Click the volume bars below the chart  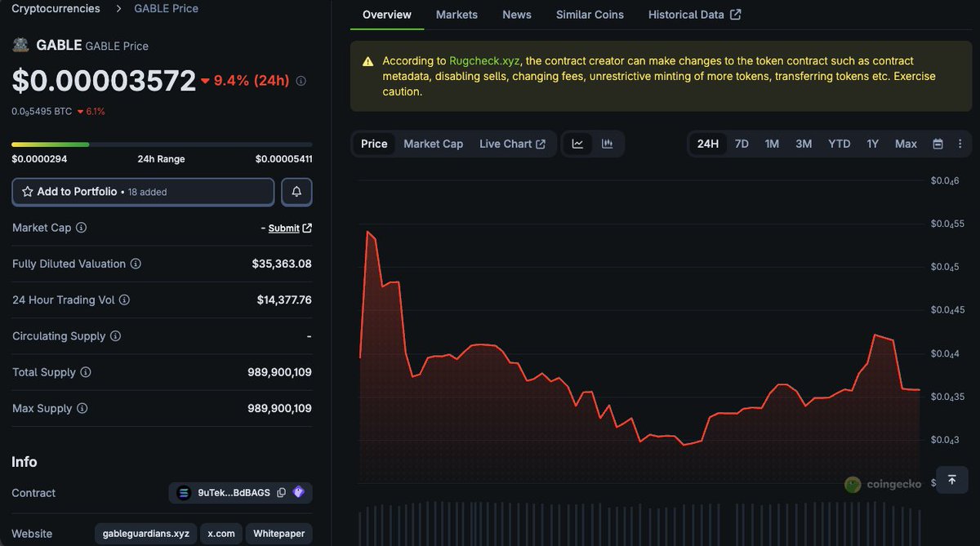(x=639, y=523)
